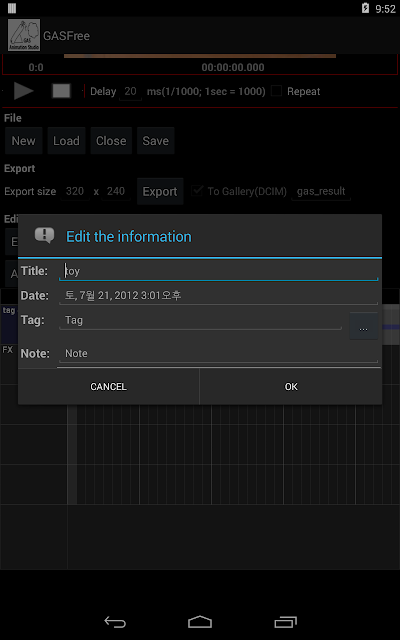This screenshot has height=640, width=400.
Task: Click the orange timeline progress bar
Action: (200, 56)
